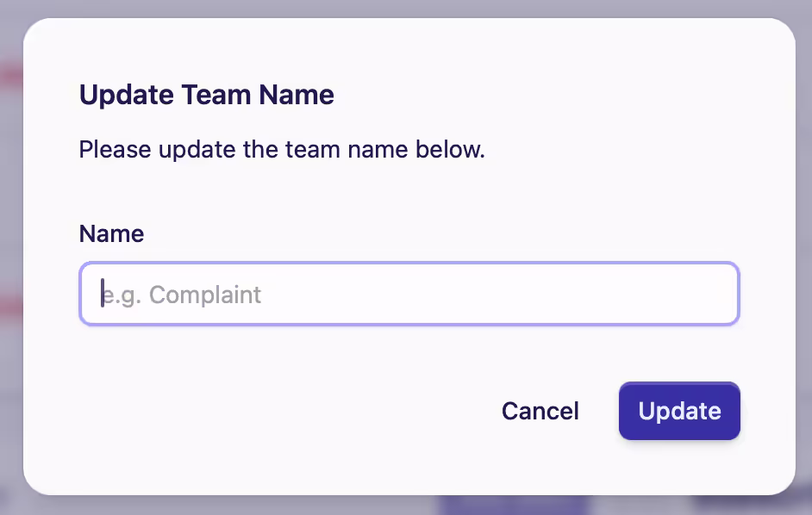Focus the field showing 'e.g. Complaint' placeholder
This screenshot has width=812, height=515.
[x=409, y=294]
